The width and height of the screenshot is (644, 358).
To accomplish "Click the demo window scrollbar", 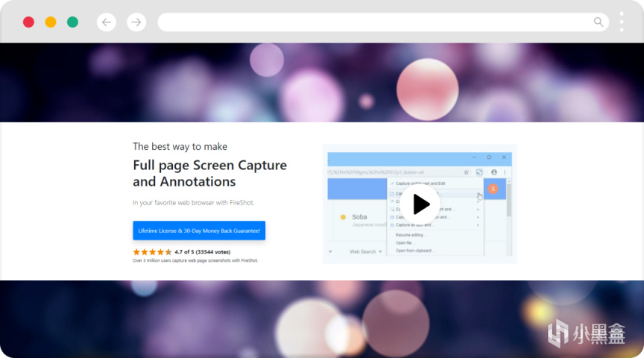I will point(509,200).
